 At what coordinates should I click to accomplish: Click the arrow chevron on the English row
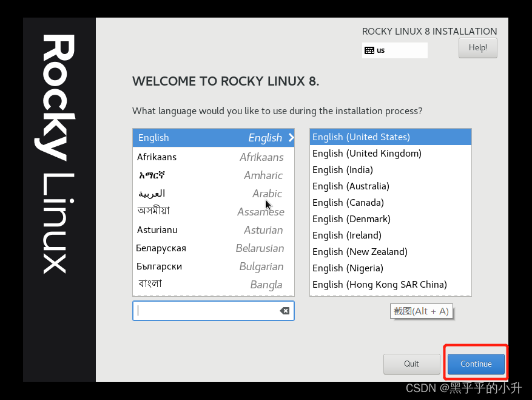click(291, 138)
